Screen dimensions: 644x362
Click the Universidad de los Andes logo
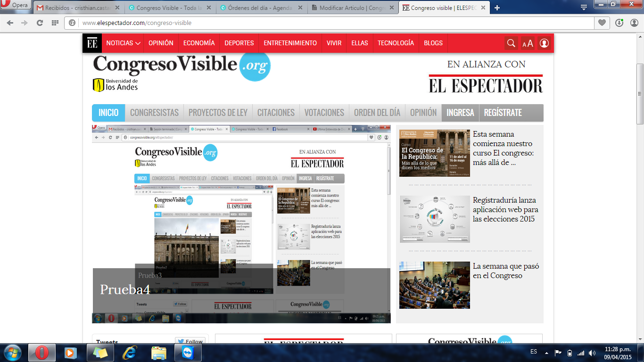[116, 85]
